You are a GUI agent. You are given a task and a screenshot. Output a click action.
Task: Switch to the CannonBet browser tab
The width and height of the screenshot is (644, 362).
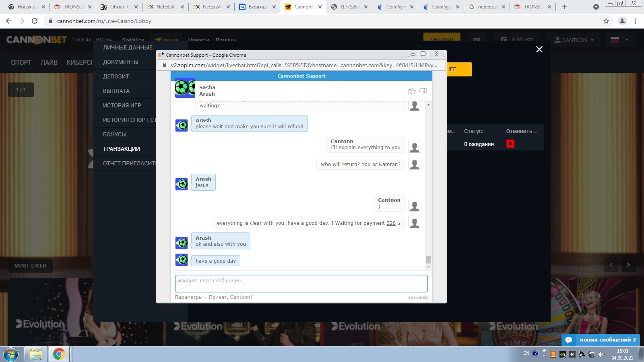[303, 7]
